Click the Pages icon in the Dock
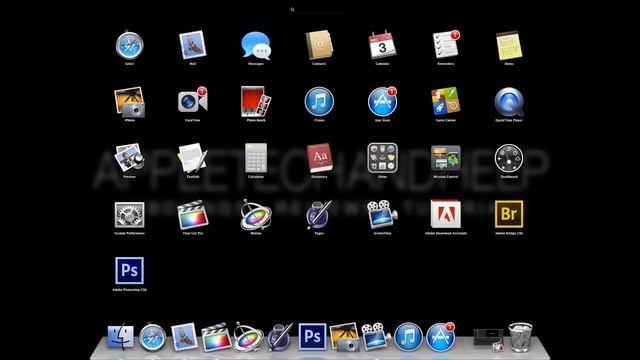 [280, 337]
